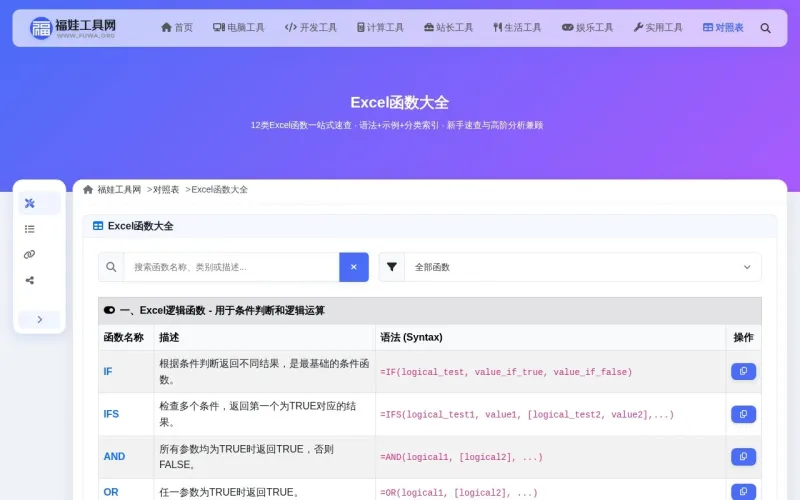Copy the IFS function syntax

pyautogui.click(x=743, y=414)
